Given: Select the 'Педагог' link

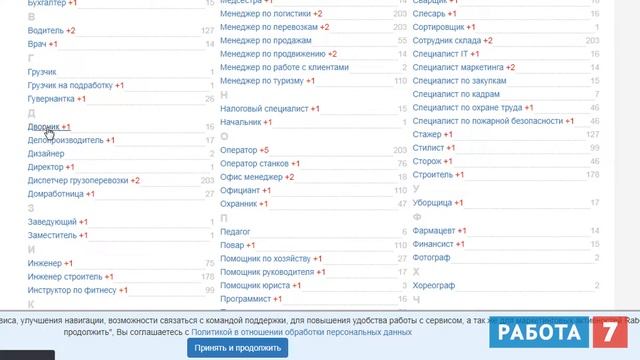Looking at the screenshot, I should [x=235, y=232].
